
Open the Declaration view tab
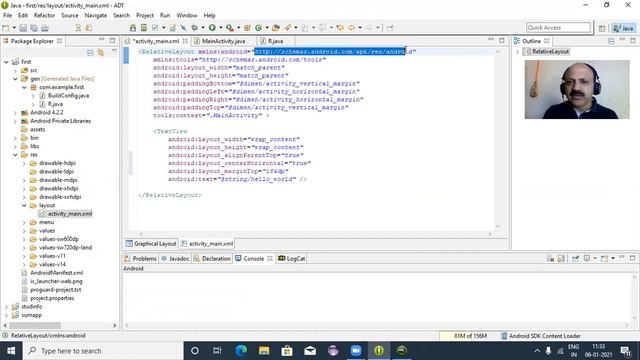(x=212, y=259)
